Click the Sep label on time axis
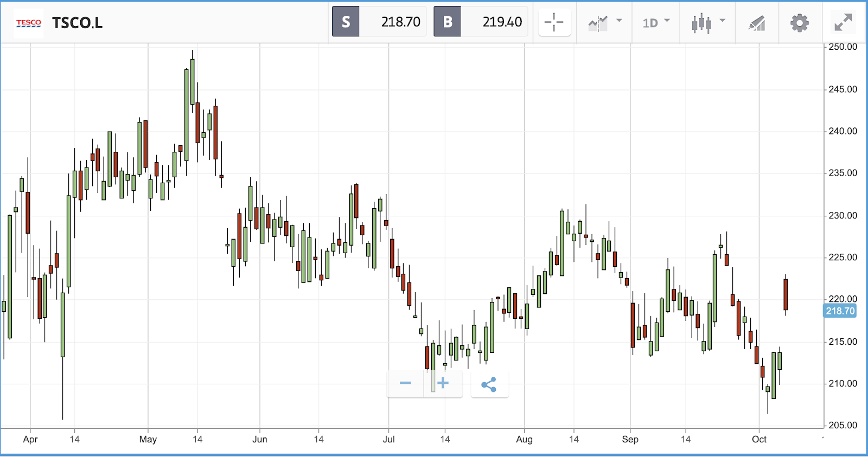 630,440
